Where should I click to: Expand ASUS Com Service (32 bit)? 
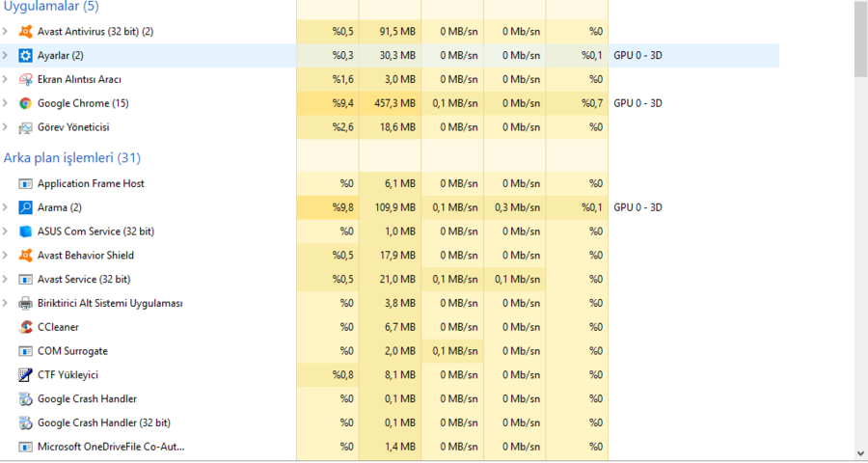pyautogui.click(x=5, y=231)
